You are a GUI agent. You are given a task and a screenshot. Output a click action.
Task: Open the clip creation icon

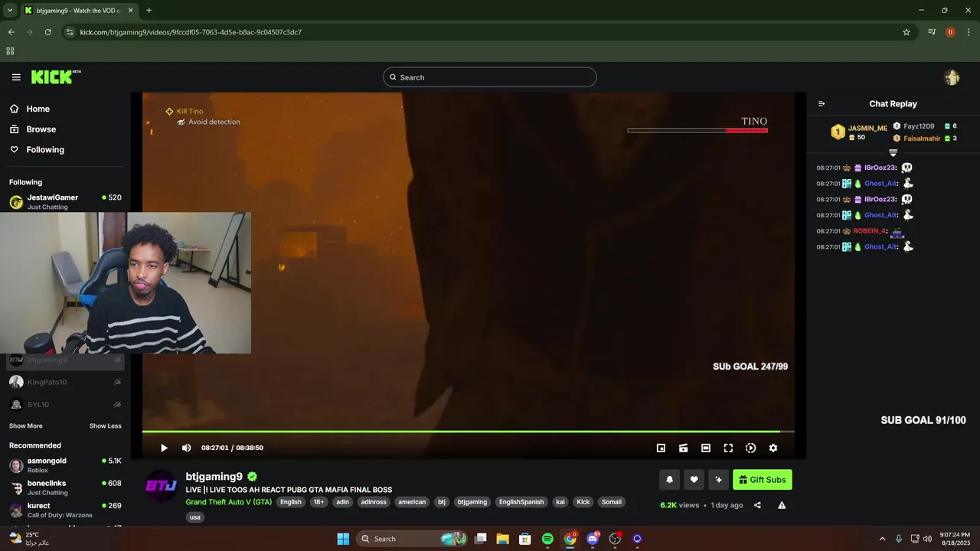tap(683, 448)
